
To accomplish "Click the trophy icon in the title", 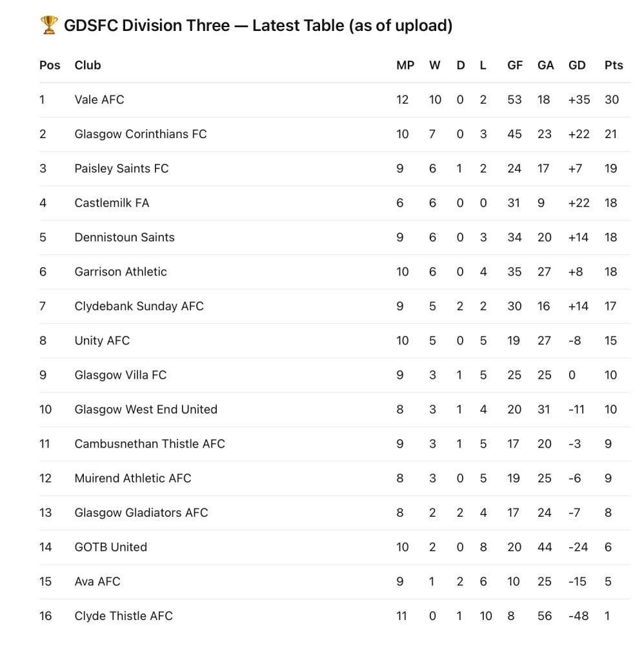I will coord(49,26).
